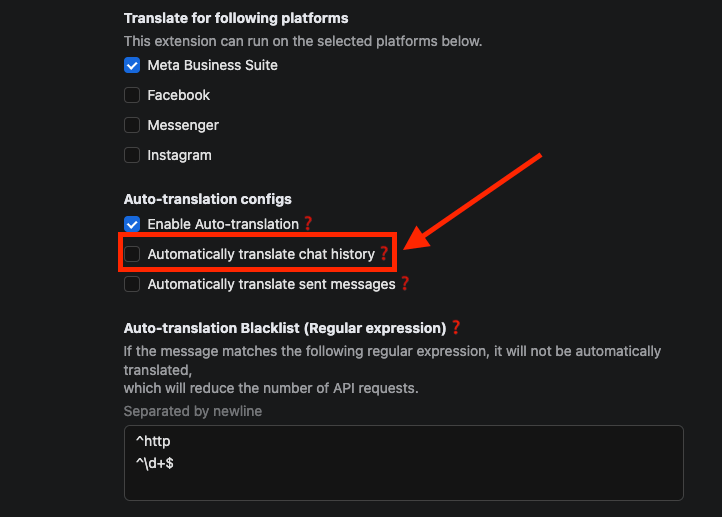Disable the Enable Auto-translation checkbox
The image size is (722, 517).
[x=132, y=224]
